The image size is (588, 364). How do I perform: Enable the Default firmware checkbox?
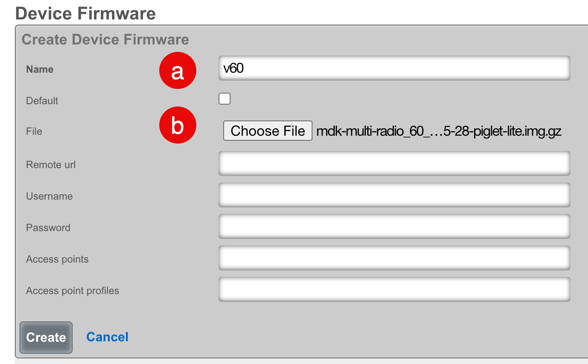click(x=225, y=99)
